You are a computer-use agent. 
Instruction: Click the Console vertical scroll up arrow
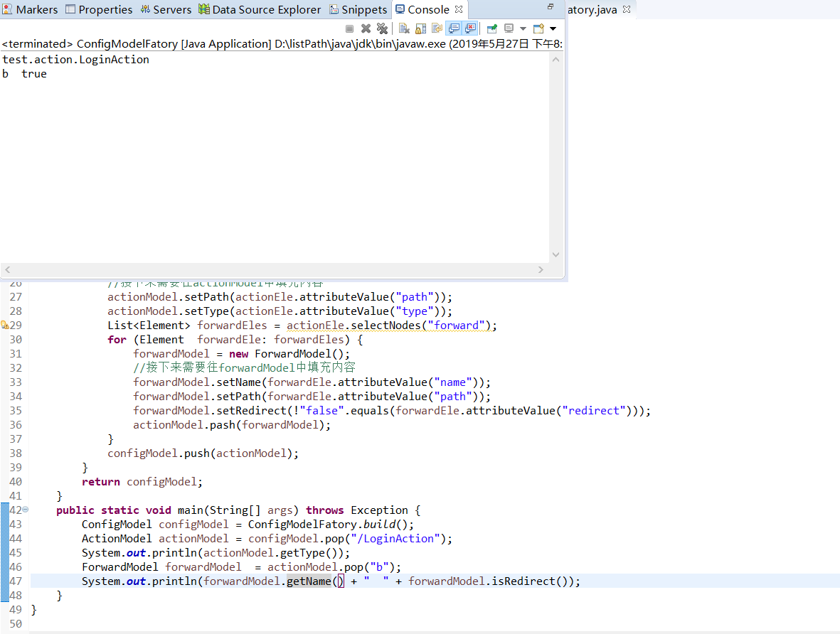(555, 60)
